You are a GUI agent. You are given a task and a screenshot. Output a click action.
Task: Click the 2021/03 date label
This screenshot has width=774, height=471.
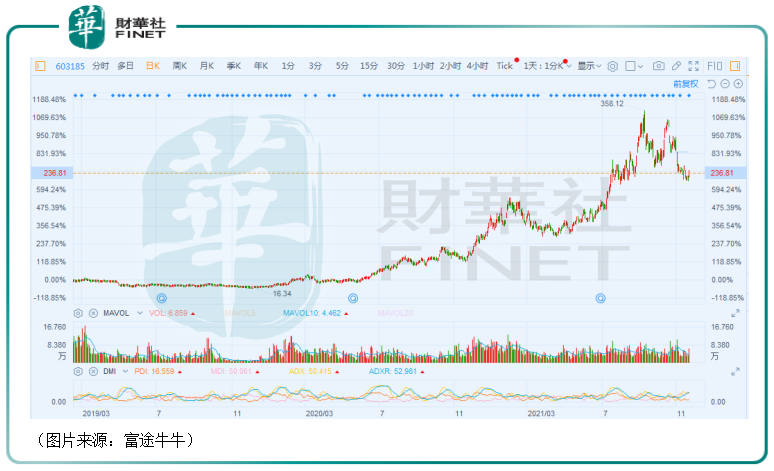(x=541, y=413)
